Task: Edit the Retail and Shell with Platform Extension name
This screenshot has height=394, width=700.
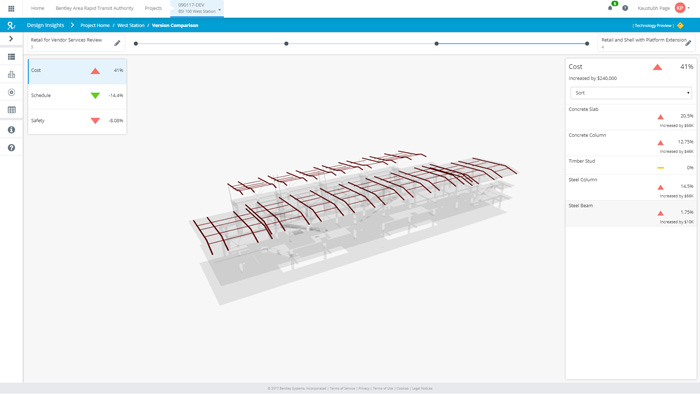Action: point(688,43)
